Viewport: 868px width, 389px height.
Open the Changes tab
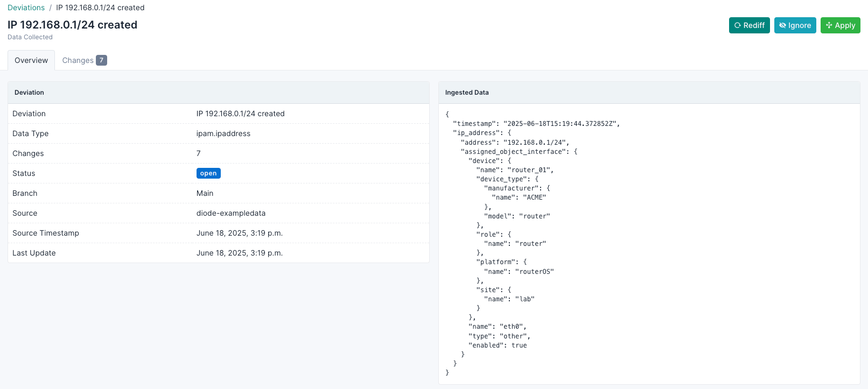(x=78, y=60)
